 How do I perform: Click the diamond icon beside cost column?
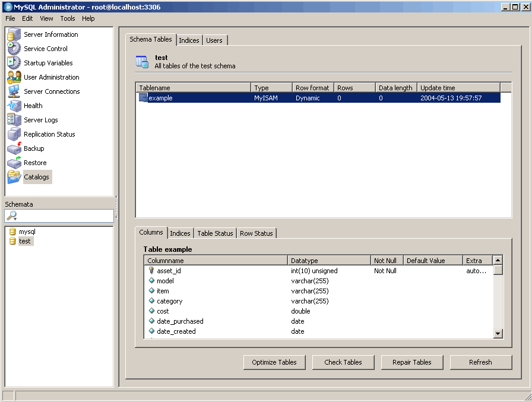[151, 311]
